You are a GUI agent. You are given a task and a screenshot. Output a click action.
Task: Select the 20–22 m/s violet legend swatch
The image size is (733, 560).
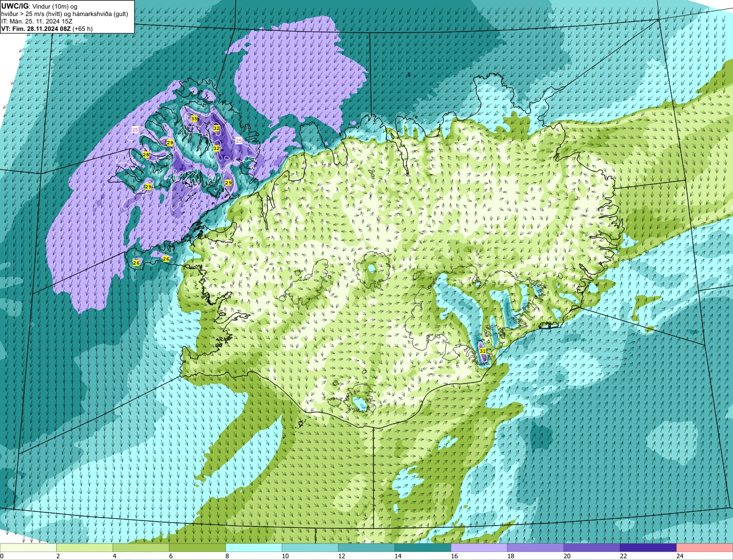pos(592,548)
